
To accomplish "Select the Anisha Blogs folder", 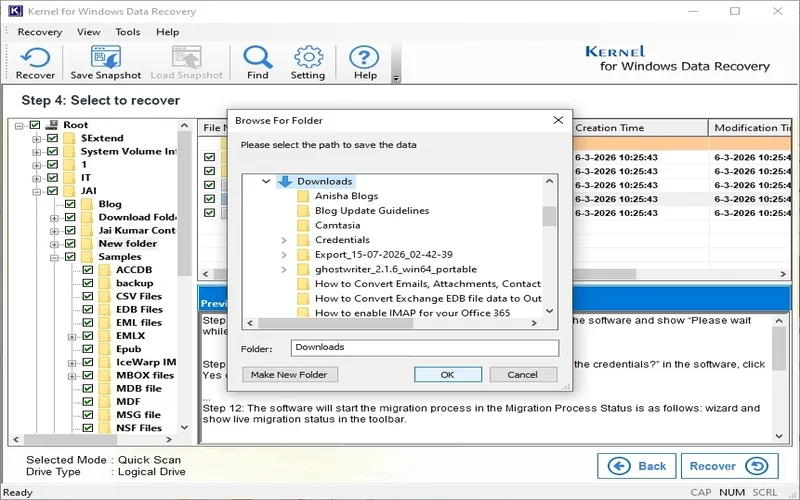I will (346, 196).
